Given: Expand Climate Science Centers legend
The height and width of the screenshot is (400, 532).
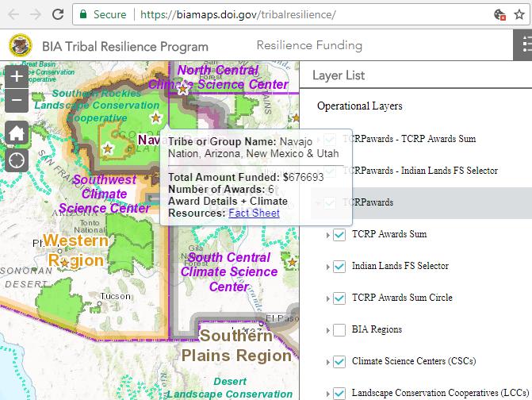Looking at the screenshot, I should point(327,362).
